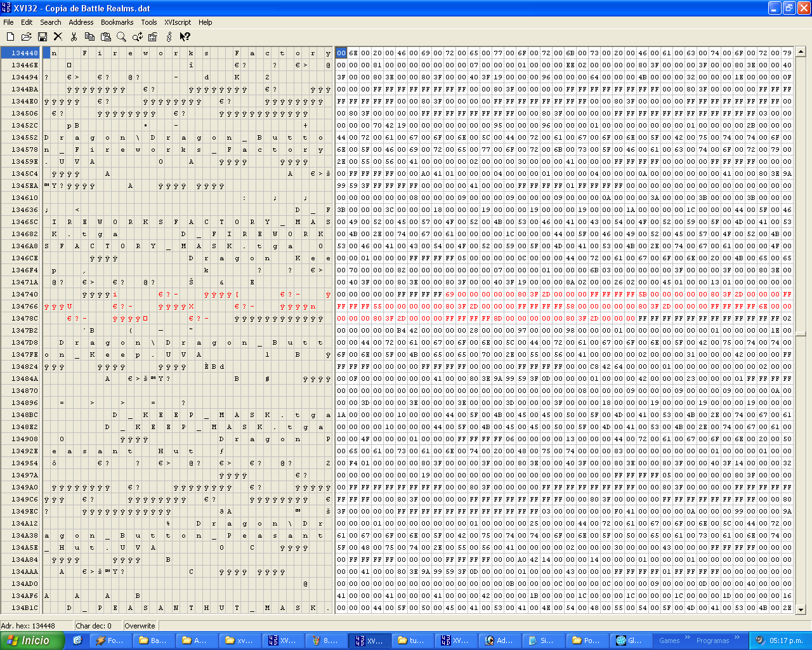
Task: Click the properties sheet toolbar icon
Action: coord(153,37)
